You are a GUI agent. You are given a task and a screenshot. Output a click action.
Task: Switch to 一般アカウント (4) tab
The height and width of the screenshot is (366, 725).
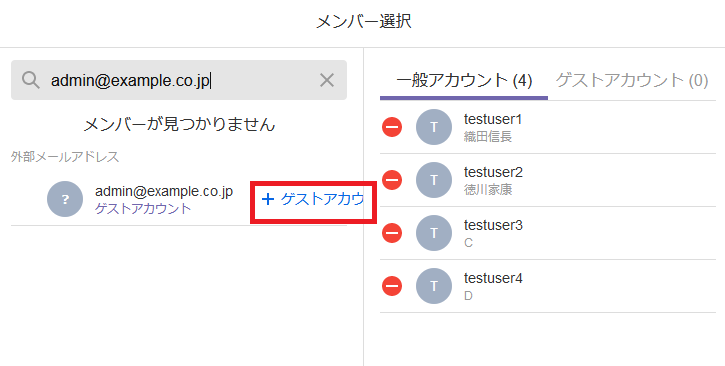pyautogui.click(x=464, y=81)
